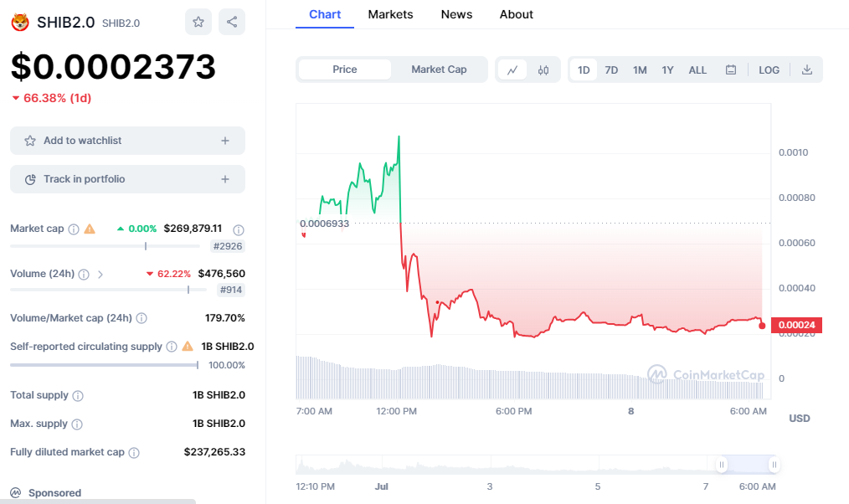Image resolution: width=849 pixels, height=504 pixels.
Task: Click the 12:00 PM axis label
Action: tap(396, 411)
